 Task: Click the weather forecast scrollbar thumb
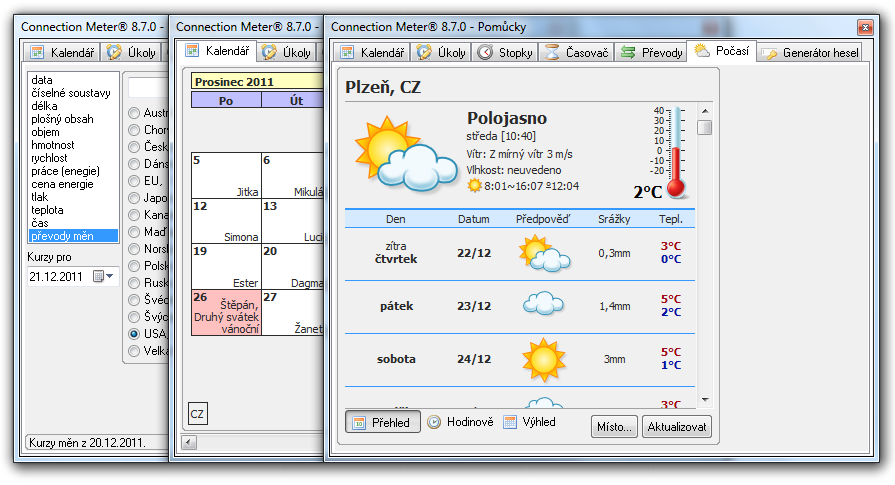(x=705, y=127)
